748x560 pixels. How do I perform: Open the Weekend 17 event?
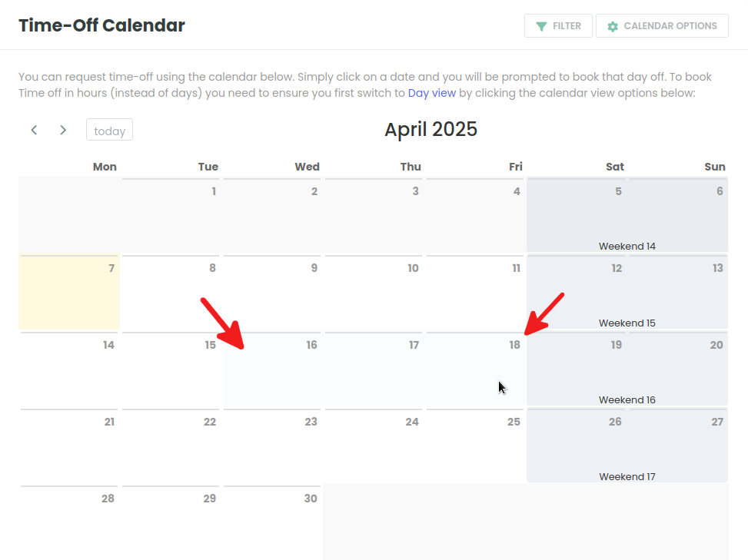pos(627,476)
